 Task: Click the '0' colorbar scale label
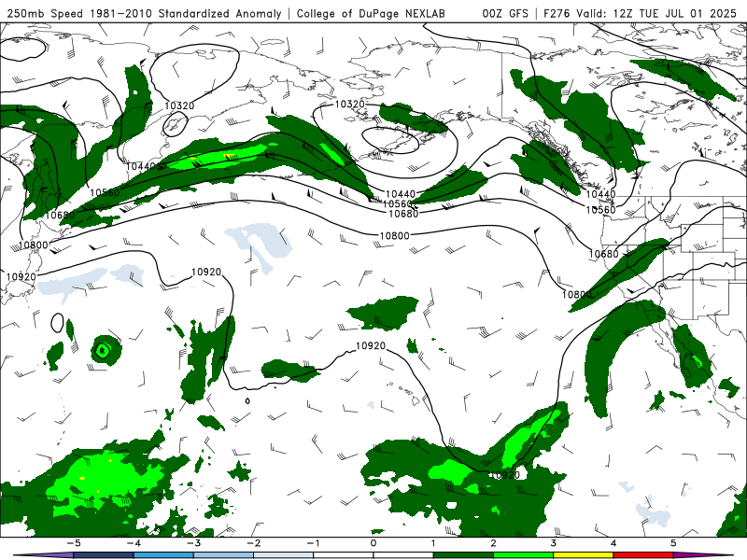click(373, 543)
